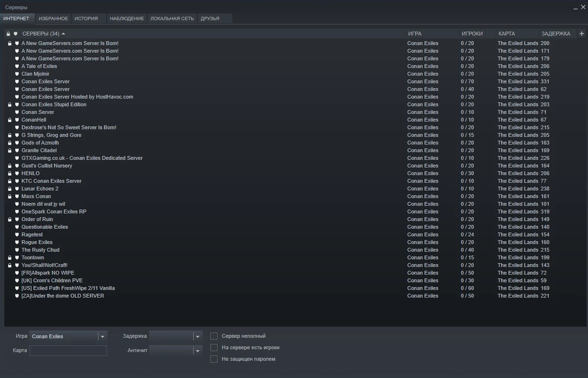Click the lock icon for Gust's Cultist Nursery
Image resolution: width=588 pixels, height=378 pixels.
pos(9,166)
